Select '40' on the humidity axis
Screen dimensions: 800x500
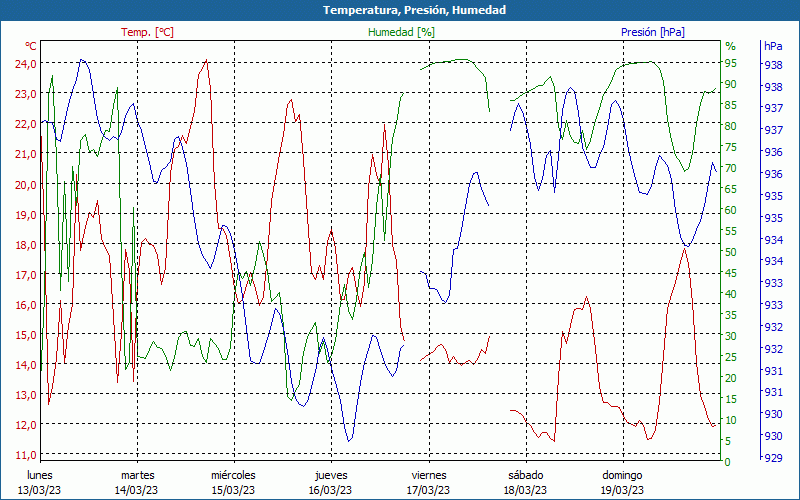731,294
